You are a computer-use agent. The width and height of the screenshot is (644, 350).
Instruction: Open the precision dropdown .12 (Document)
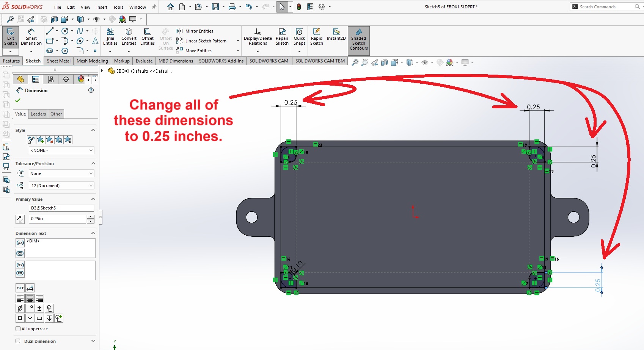(61, 186)
